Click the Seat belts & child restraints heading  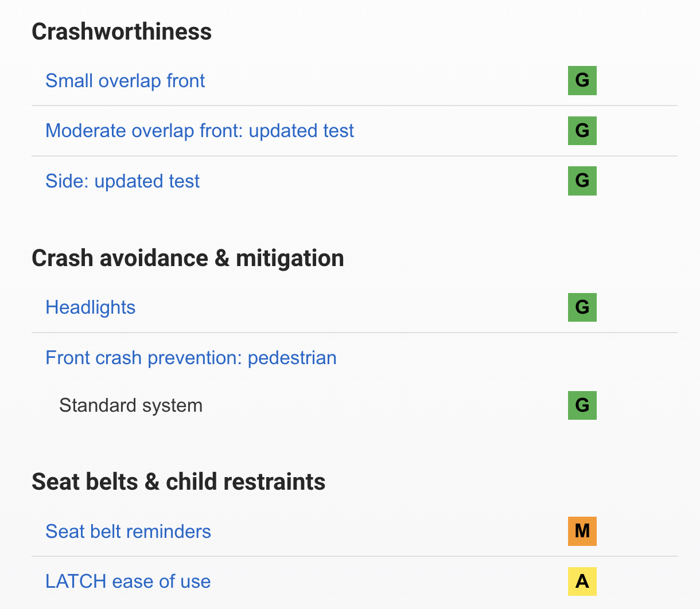coord(178,482)
